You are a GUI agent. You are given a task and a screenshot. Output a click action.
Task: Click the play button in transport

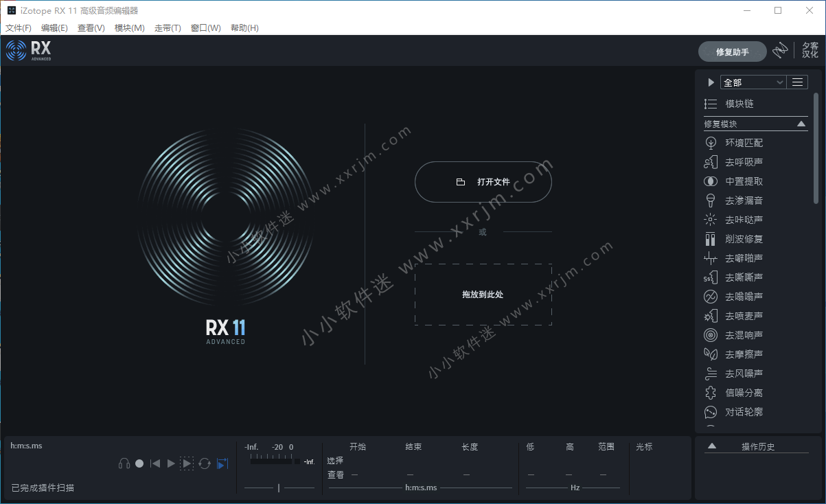pos(171,463)
